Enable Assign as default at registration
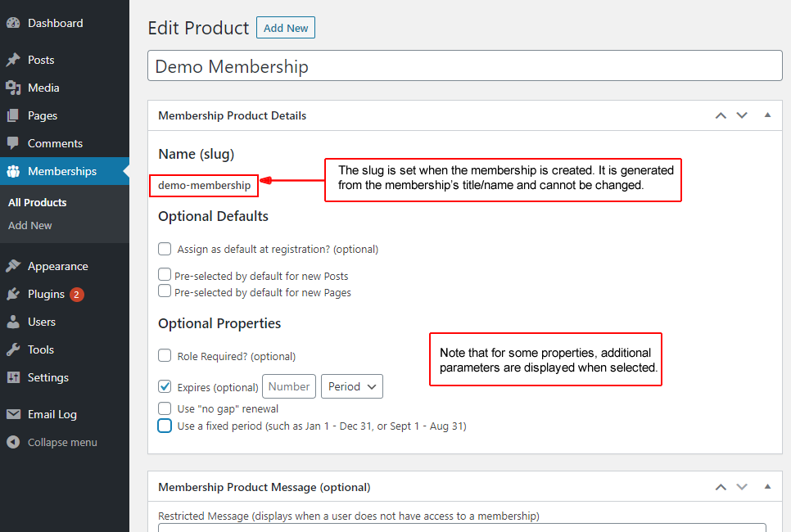The width and height of the screenshot is (791, 532). point(165,249)
